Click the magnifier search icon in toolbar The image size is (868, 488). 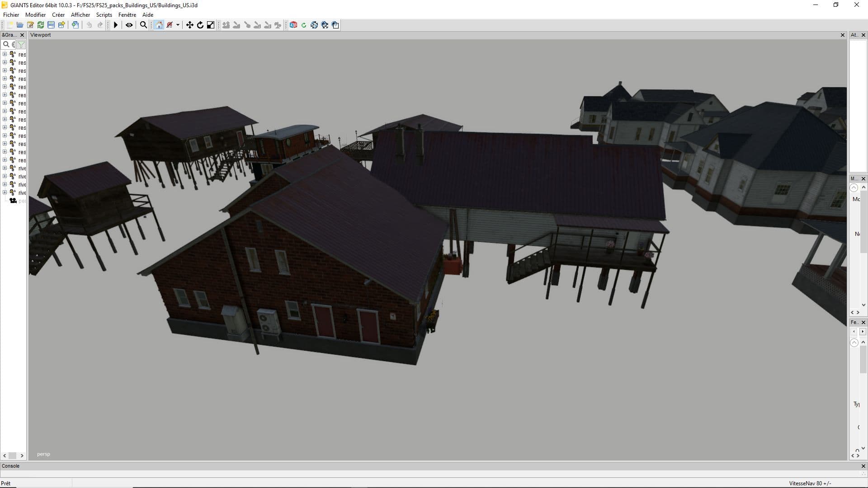pos(143,25)
